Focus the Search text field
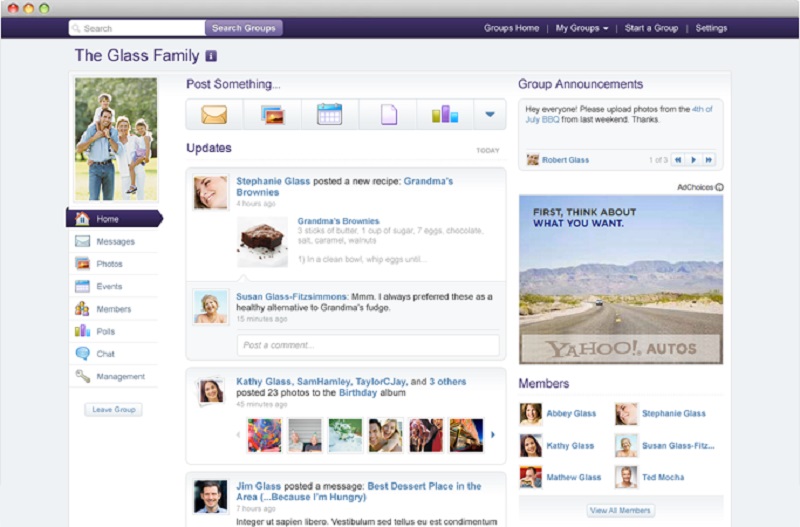The width and height of the screenshot is (800, 527). tap(137, 28)
